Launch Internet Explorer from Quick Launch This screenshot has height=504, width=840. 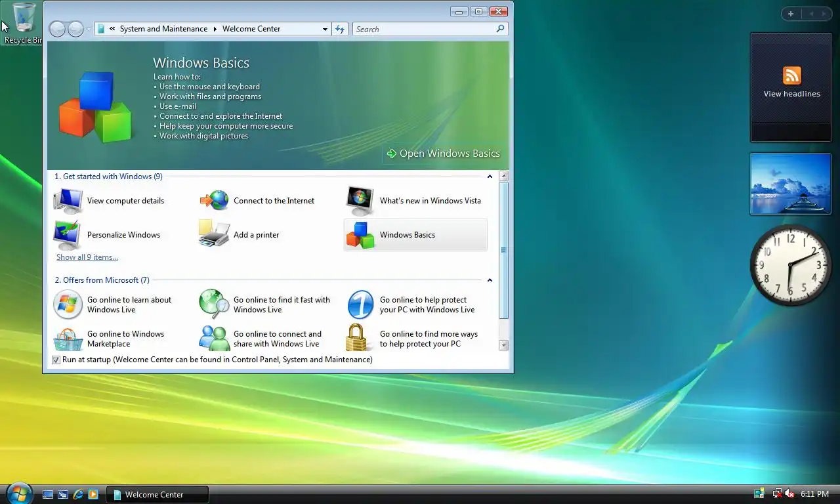pyautogui.click(x=78, y=494)
